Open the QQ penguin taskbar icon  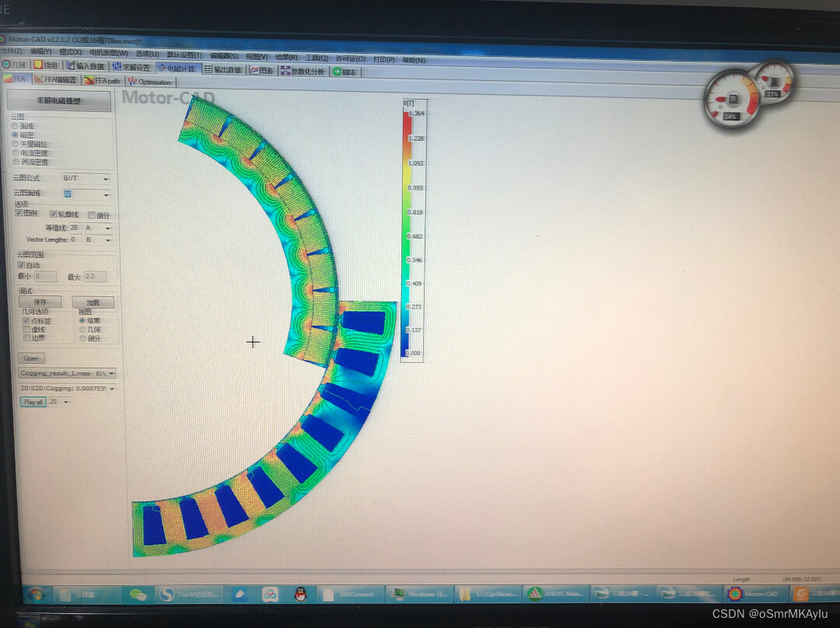click(x=300, y=595)
